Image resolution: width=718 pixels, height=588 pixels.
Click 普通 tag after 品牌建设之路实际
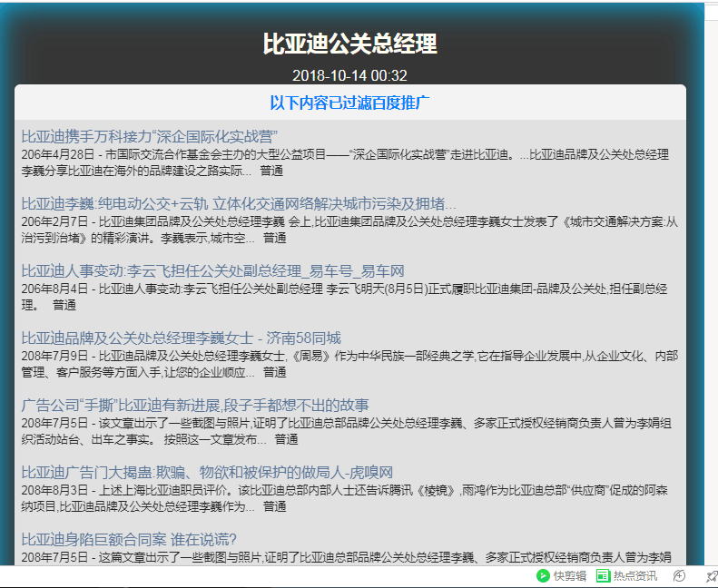pyautogui.click(x=271, y=171)
